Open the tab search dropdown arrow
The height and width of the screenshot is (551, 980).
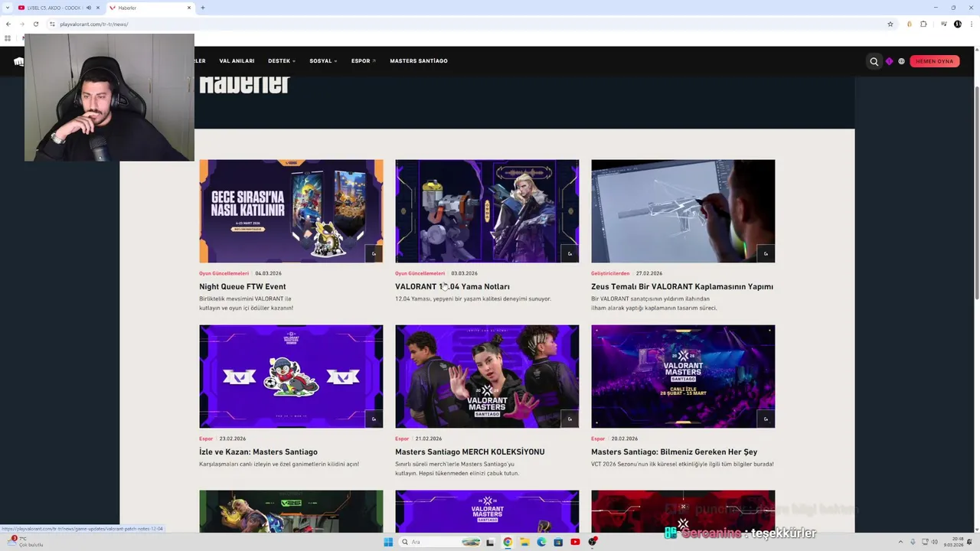(x=8, y=8)
